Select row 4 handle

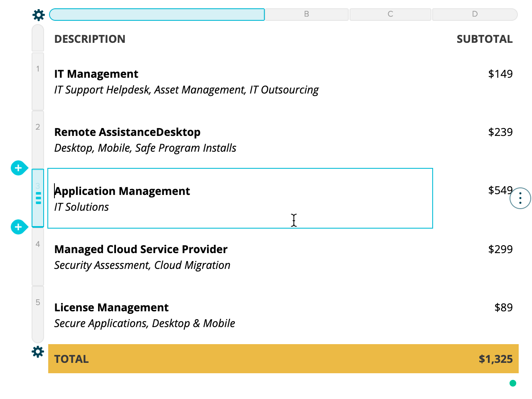coord(38,256)
